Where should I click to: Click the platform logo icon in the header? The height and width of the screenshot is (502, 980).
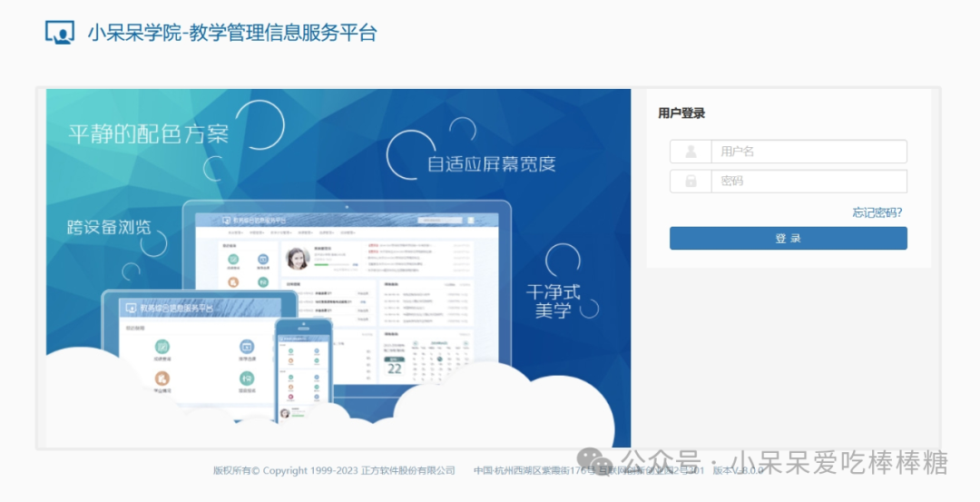[x=60, y=32]
